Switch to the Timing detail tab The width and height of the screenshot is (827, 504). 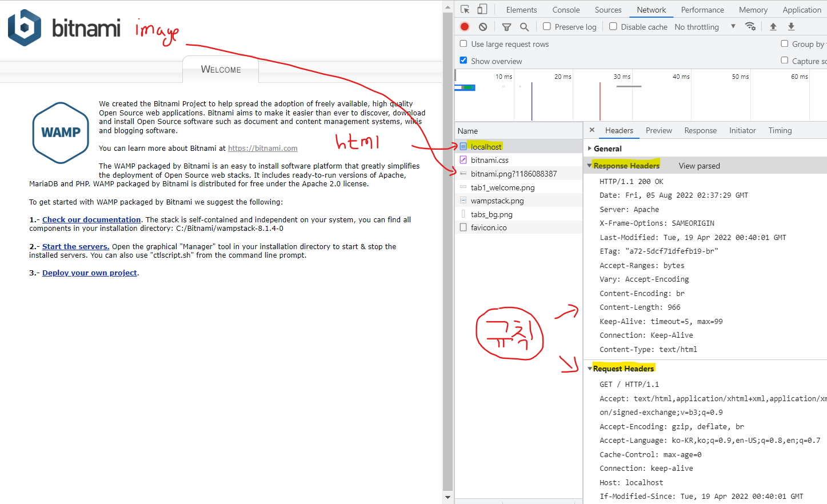tap(780, 130)
